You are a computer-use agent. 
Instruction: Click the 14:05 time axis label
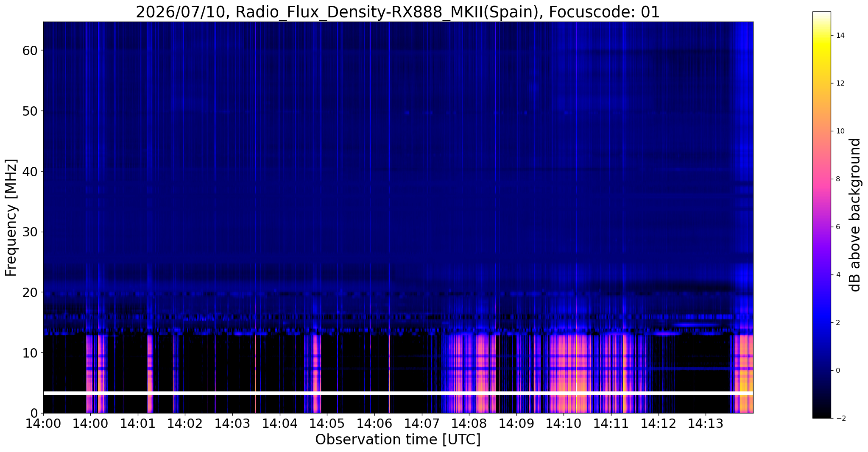[327, 424]
